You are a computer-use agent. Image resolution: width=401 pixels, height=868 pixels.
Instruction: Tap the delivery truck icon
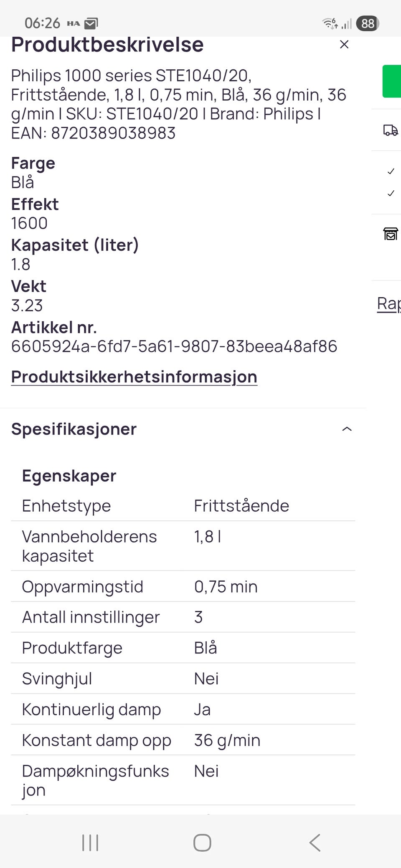click(391, 130)
